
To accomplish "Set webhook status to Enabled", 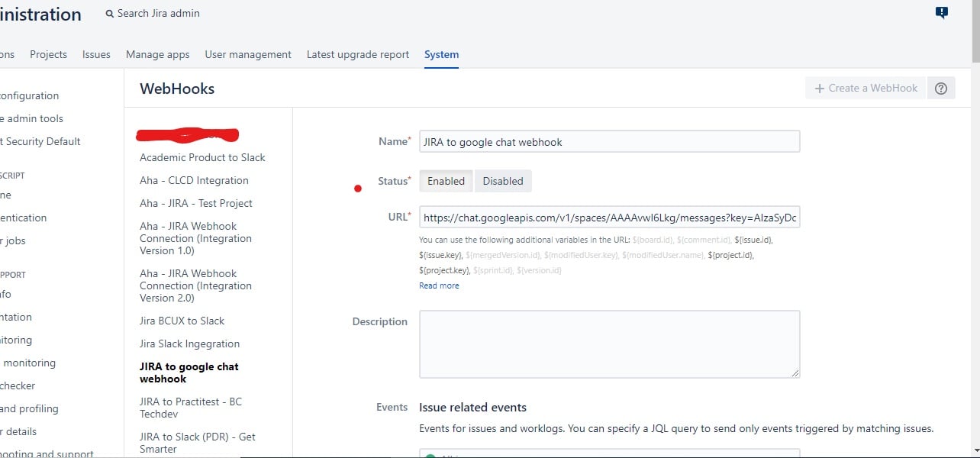I will pos(446,181).
